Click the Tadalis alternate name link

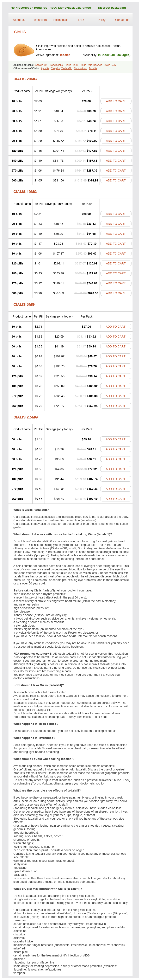[x=93, y=69]
